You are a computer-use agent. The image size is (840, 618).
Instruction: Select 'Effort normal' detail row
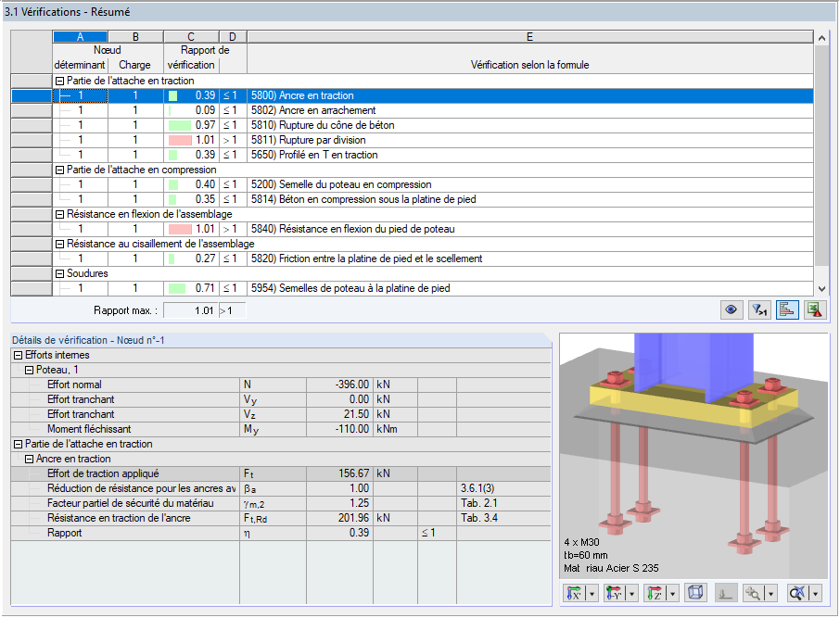281,385
